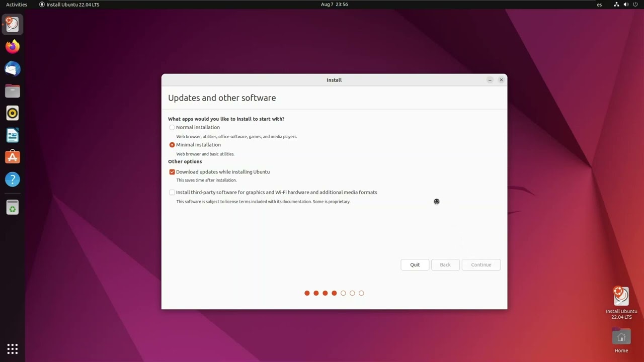Click the Continue button

click(x=481, y=265)
